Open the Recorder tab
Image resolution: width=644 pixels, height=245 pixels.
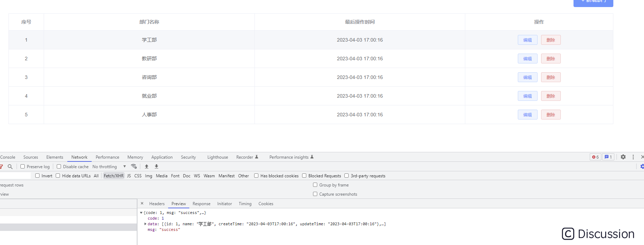click(x=247, y=157)
